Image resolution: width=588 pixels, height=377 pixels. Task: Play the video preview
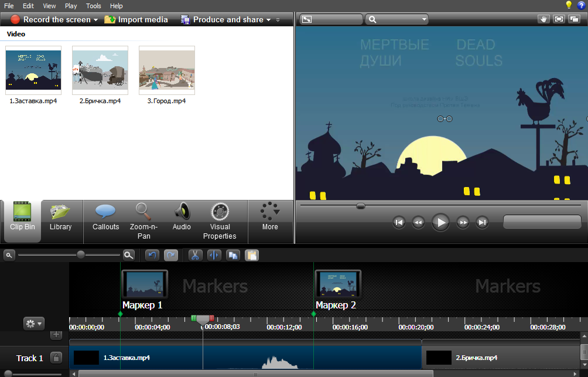click(x=440, y=223)
